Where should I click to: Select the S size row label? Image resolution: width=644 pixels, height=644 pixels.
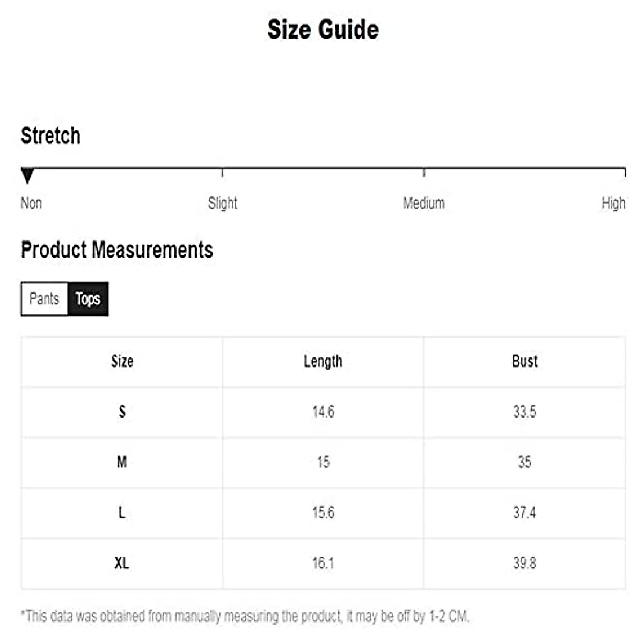click(x=122, y=412)
